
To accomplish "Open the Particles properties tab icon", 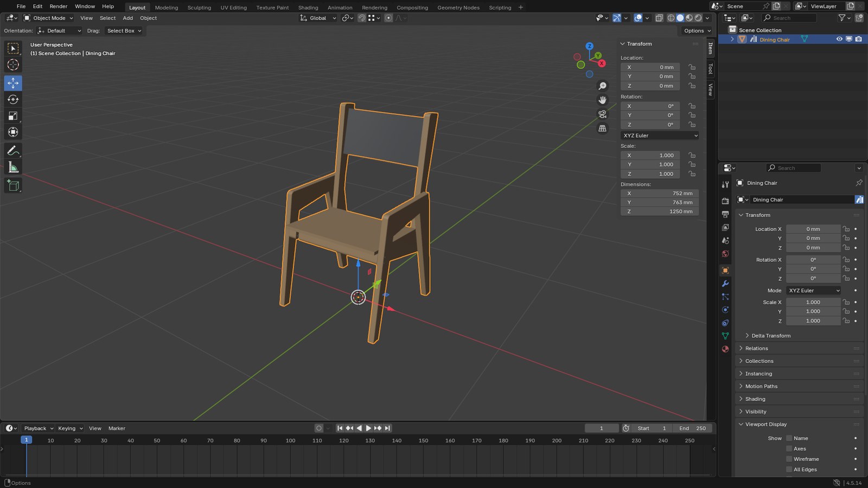I will [x=725, y=297].
